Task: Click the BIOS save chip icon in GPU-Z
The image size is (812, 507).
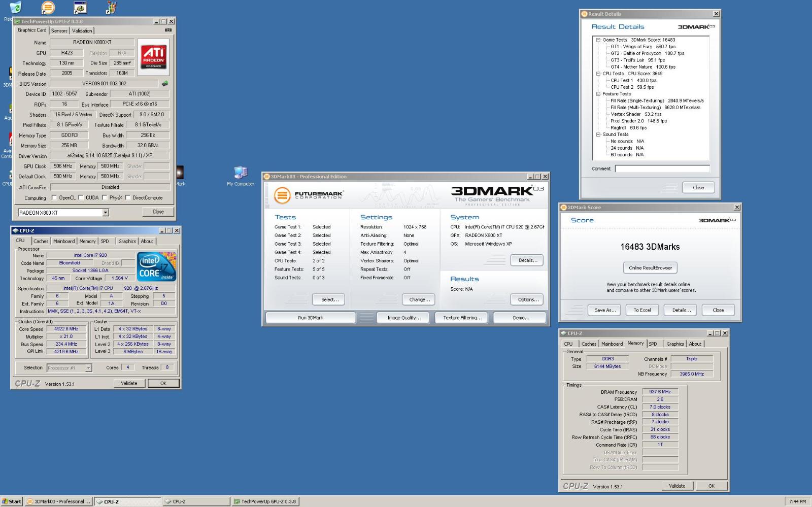Action: pyautogui.click(x=165, y=84)
